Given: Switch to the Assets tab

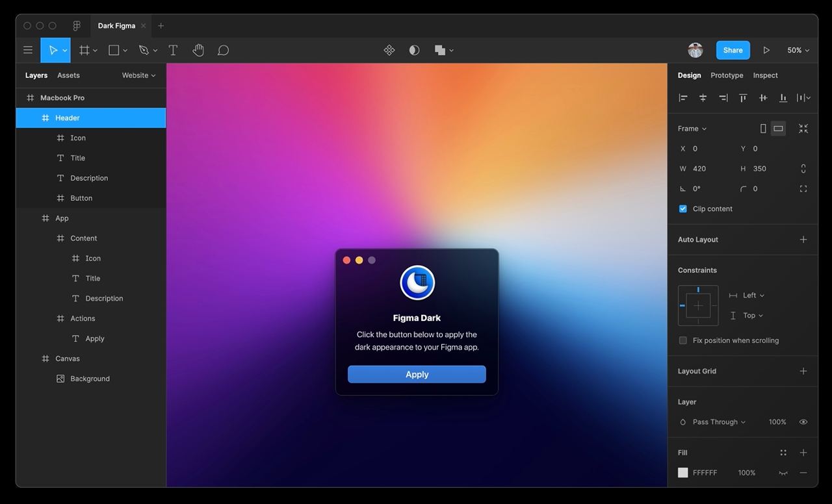Looking at the screenshot, I should coord(68,75).
